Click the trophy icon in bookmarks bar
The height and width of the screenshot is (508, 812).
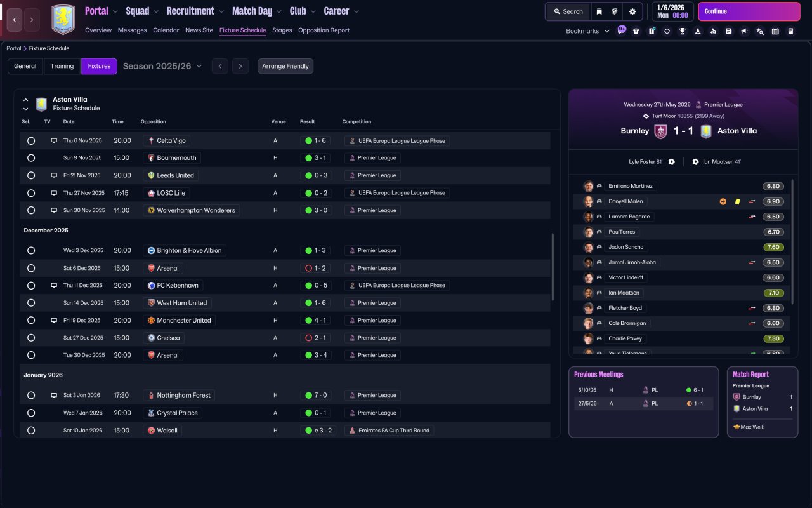pos(683,31)
